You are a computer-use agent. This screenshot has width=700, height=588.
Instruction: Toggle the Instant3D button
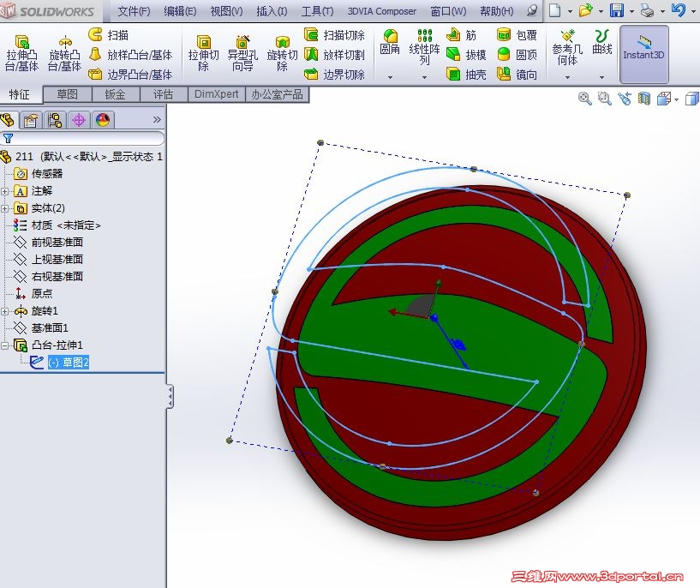click(643, 54)
